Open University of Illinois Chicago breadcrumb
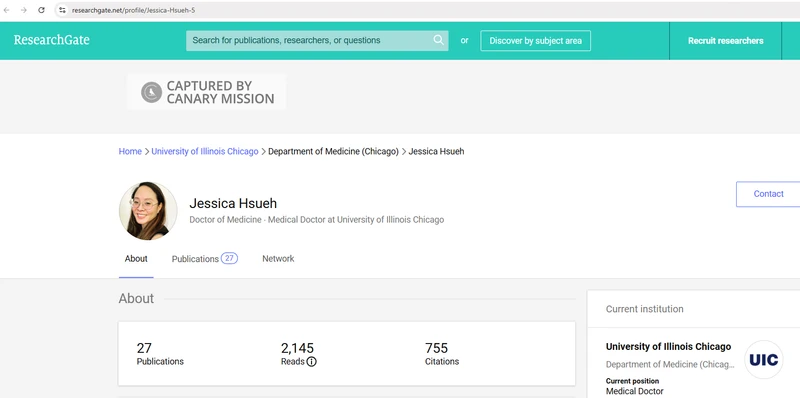This screenshot has width=800, height=398. point(205,152)
